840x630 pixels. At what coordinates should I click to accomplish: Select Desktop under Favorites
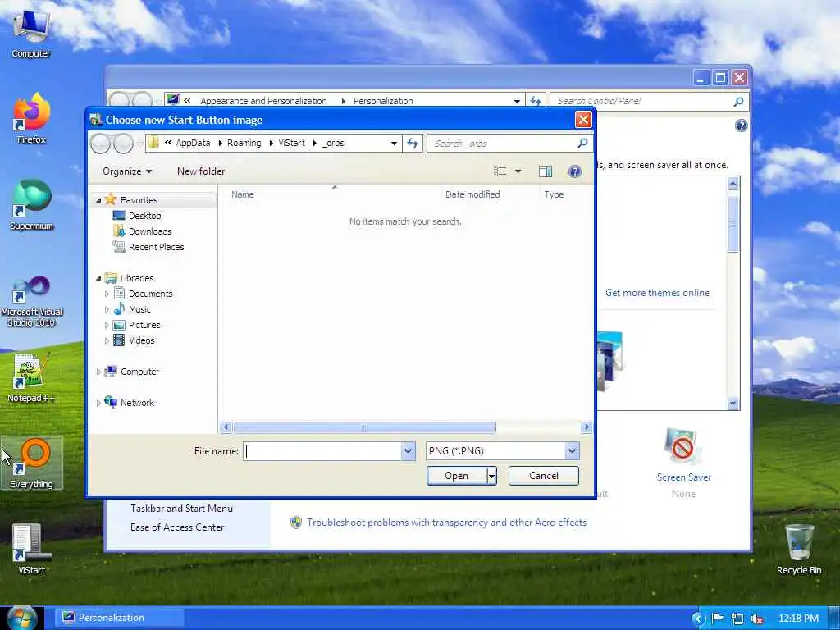144,216
